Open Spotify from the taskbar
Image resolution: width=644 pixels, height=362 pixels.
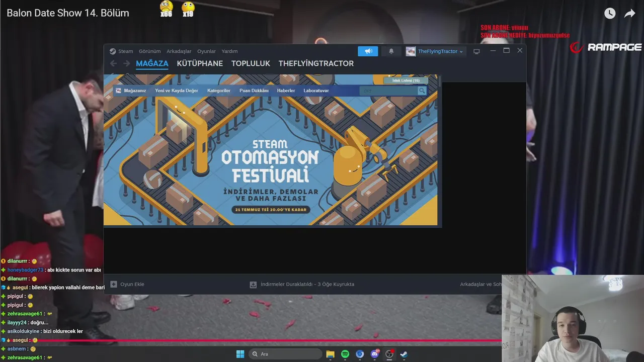click(345, 354)
